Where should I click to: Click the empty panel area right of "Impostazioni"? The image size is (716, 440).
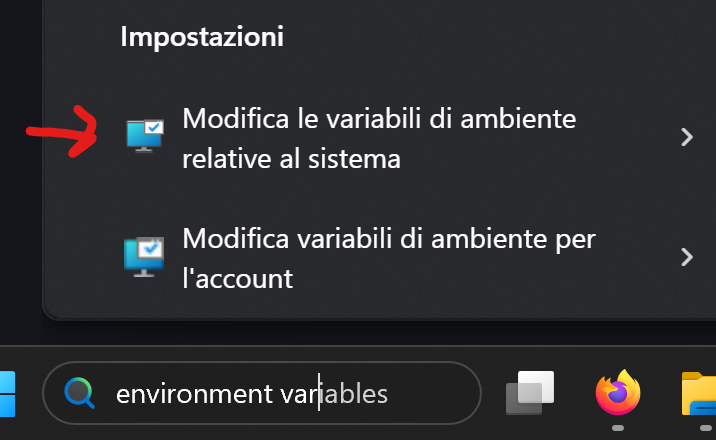point(500,37)
